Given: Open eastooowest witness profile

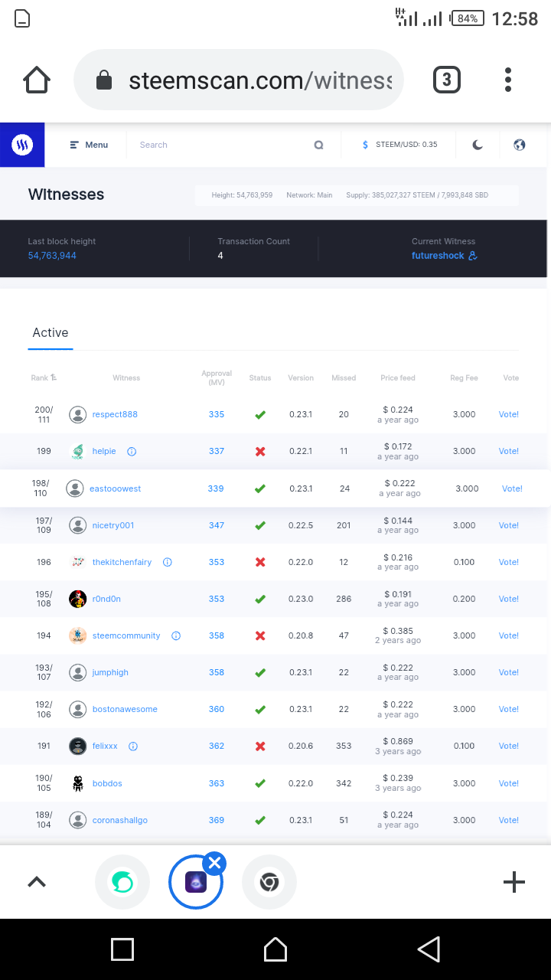Looking at the screenshot, I should (x=115, y=488).
